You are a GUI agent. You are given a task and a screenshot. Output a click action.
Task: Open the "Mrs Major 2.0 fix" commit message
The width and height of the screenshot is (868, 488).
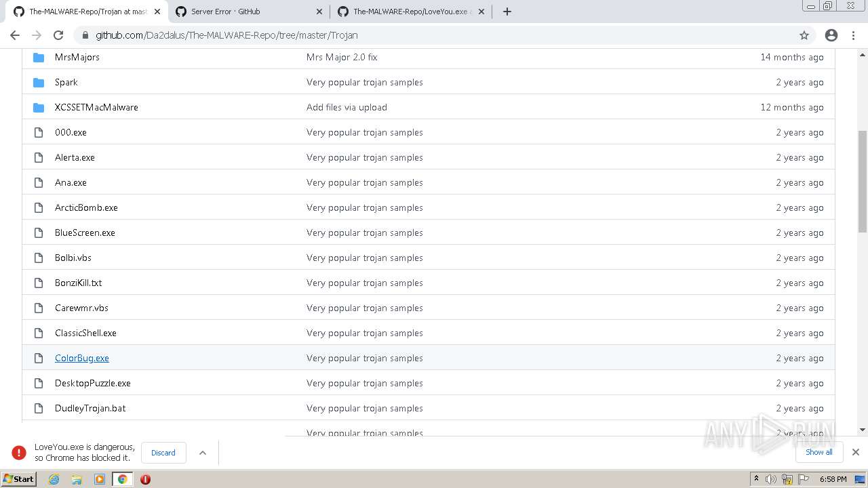[x=342, y=57]
